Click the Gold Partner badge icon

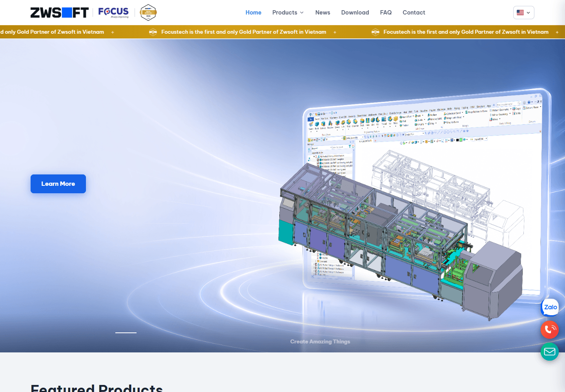point(148,13)
